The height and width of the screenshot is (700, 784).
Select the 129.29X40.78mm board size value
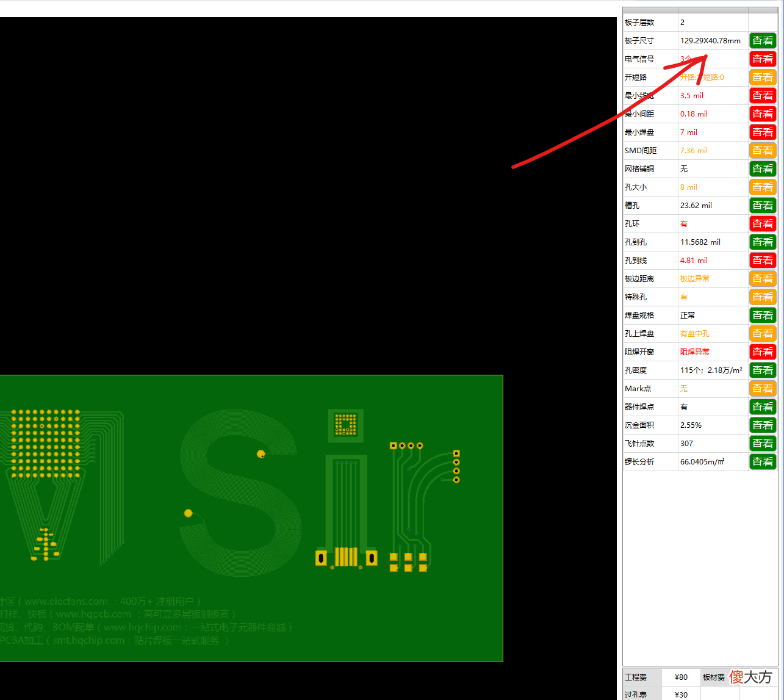click(x=710, y=41)
